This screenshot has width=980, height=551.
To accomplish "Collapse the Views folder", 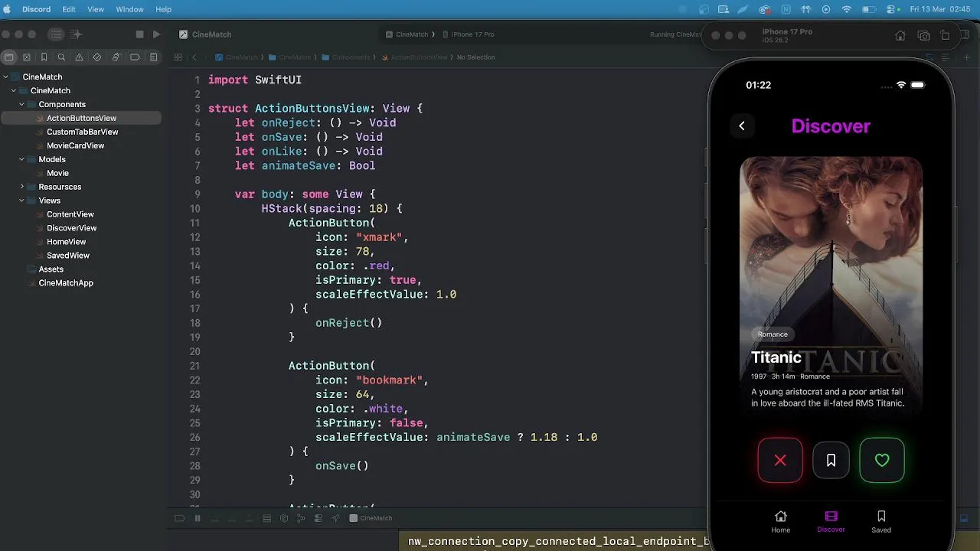I will (21, 201).
